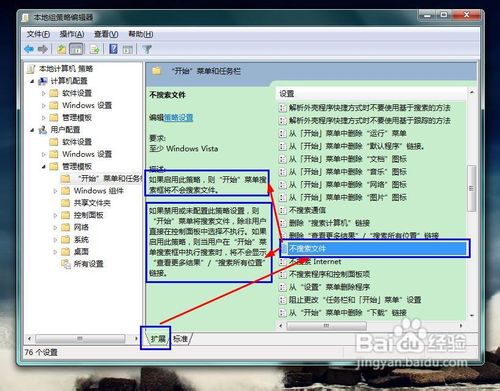The width and height of the screenshot is (500, 391).
Task: Open the 操作(A) menu
Action: [72, 34]
